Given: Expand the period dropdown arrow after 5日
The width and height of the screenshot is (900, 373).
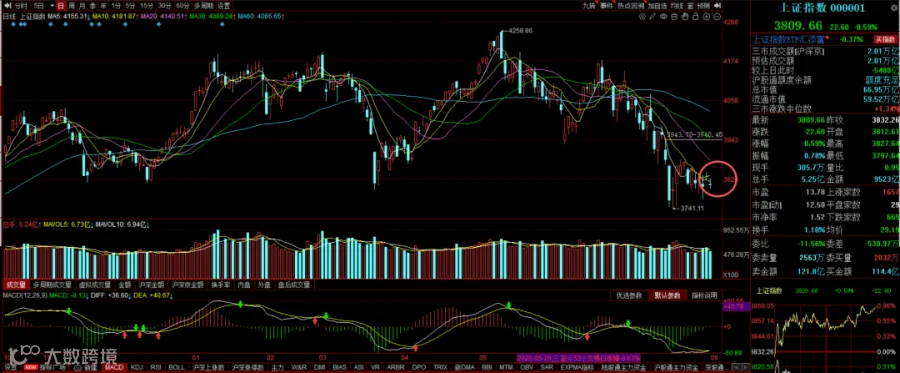Looking at the screenshot, I should pyautogui.click(x=52, y=5).
